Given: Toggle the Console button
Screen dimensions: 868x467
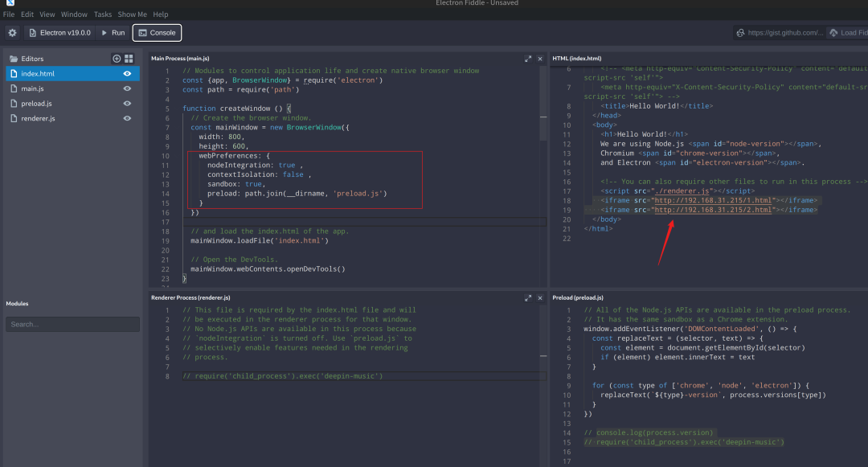Looking at the screenshot, I should pyautogui.click(x=158, y=33).
